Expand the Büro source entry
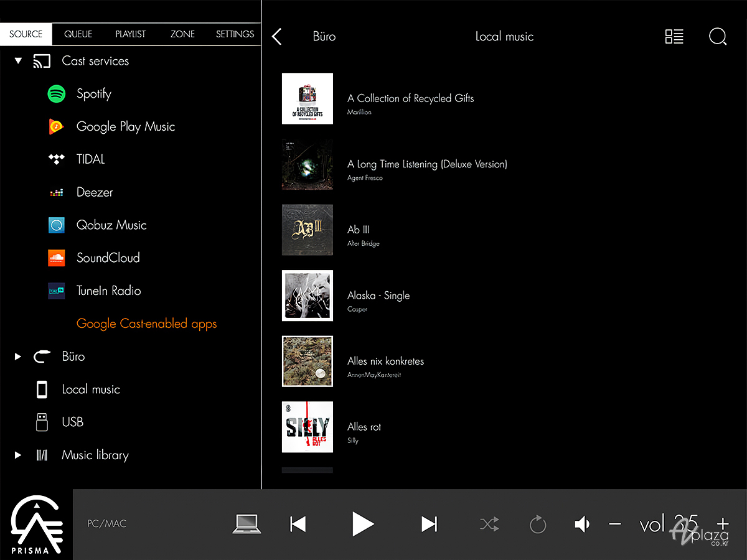747x560 pixels. tap(18, 357)
